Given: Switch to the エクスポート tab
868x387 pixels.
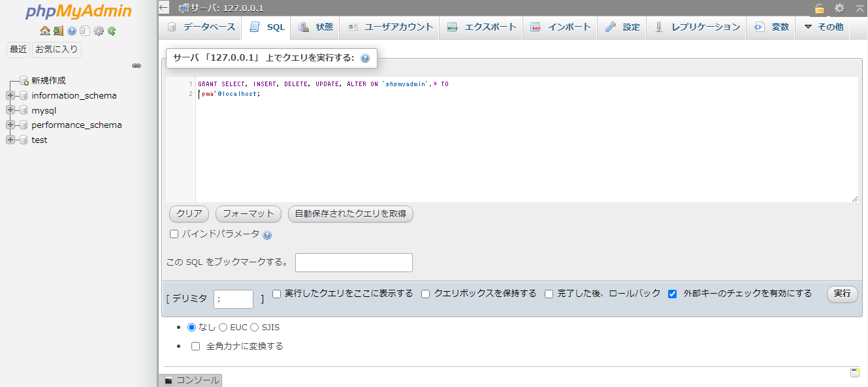Looking at the screenshot, I should (x=482, y=27).
